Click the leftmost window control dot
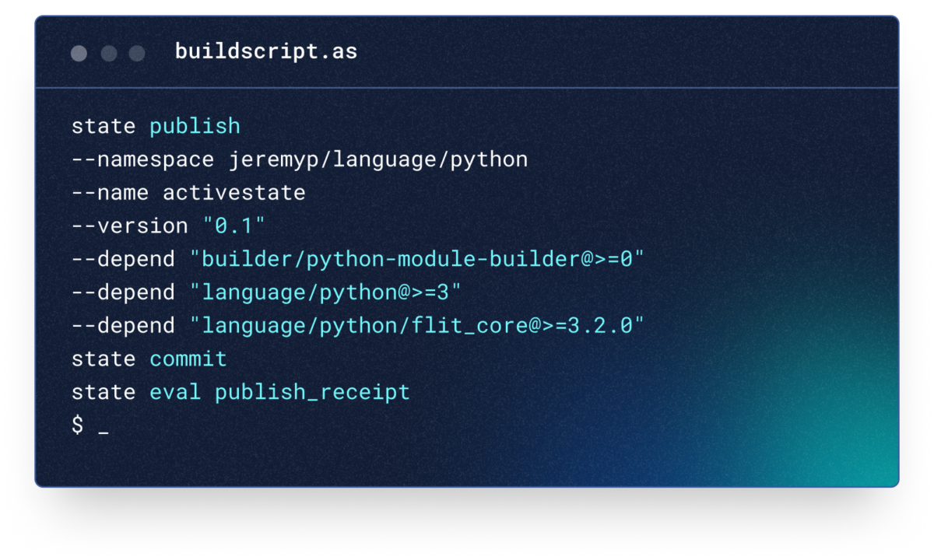This screenshot has height=560, width=934. (79, 53)
